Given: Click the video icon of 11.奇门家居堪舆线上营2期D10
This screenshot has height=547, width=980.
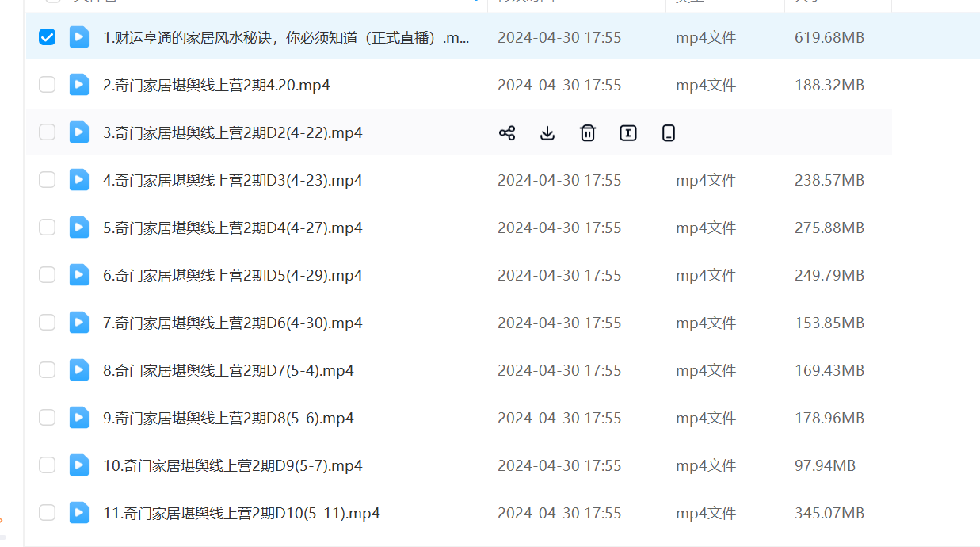Looking at the screenshot, I should [x=79, y=513].
